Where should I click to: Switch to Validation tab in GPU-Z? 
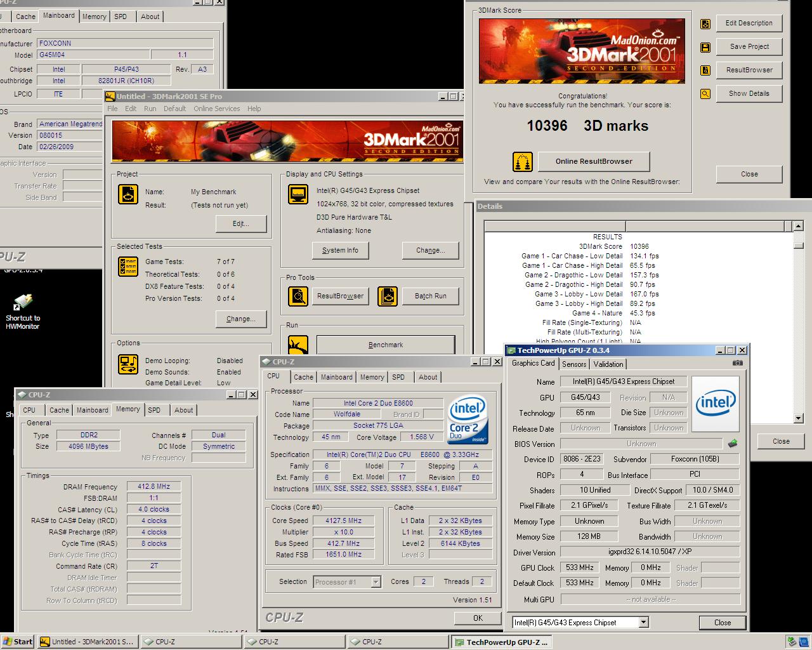click(x=608, y=364)
